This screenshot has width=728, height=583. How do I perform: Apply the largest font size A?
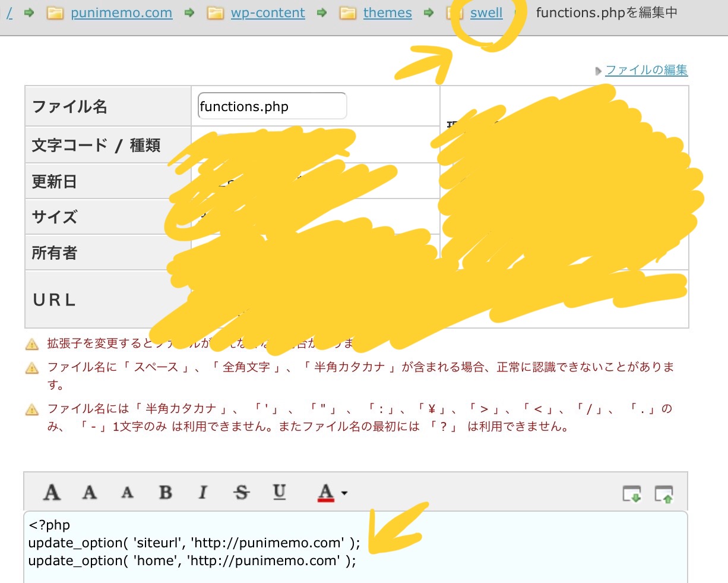point(52,492)
